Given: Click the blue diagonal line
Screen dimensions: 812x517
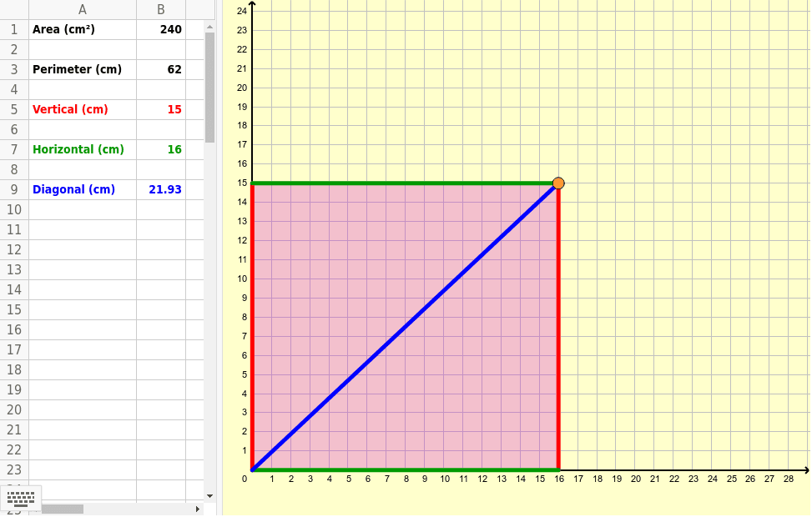Looking at the screenshot, I should click(405, 327).
